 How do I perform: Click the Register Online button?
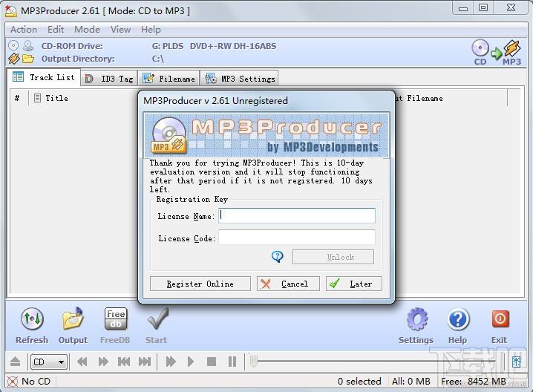200,284
